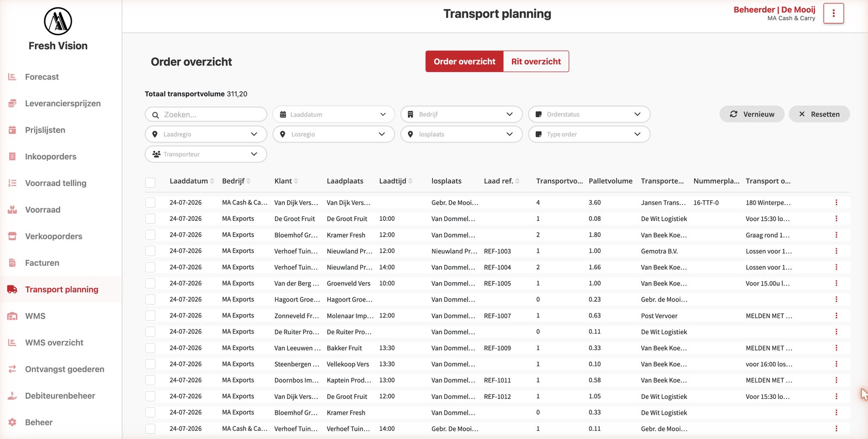Screen dimensions: 868x439
Task: Click the Fresh Vision logo
Action: tap(58, 21)
